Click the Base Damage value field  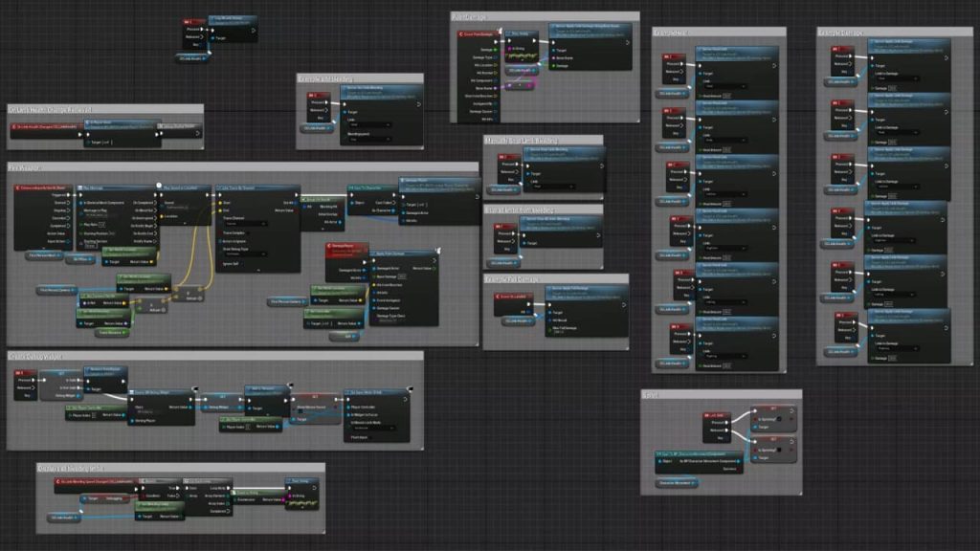point(402,276)
